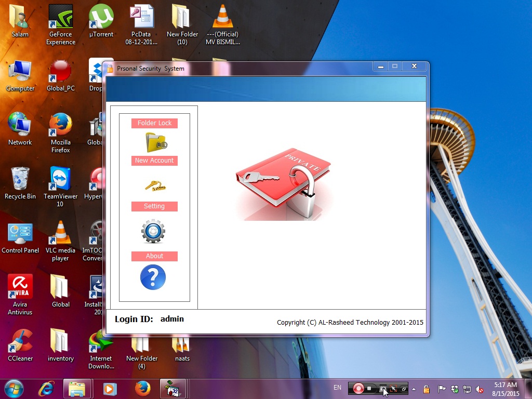Select the inventory folder desktop icon

point(61,345)
